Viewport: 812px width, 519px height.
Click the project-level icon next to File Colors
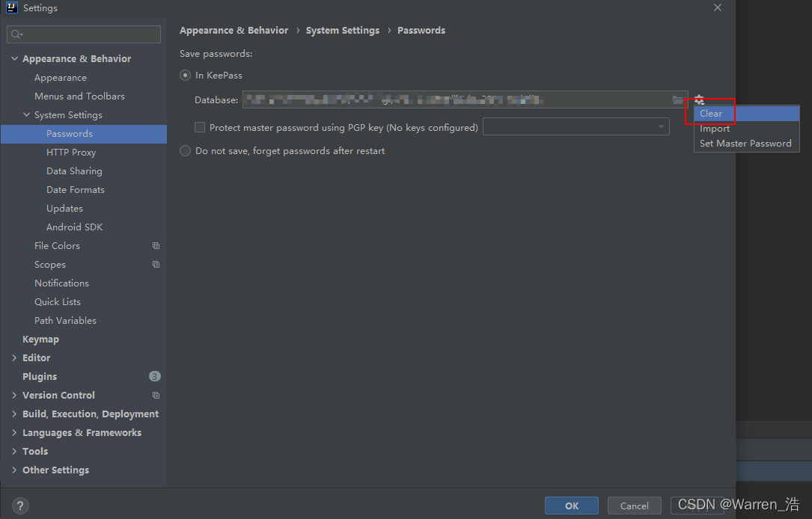coord(156,246)
